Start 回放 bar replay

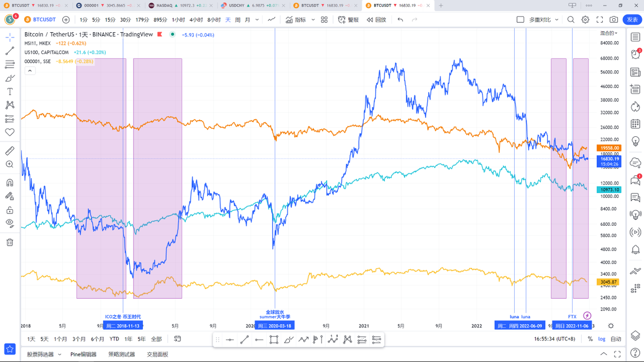pyautogui.click(x=376, y=20)
